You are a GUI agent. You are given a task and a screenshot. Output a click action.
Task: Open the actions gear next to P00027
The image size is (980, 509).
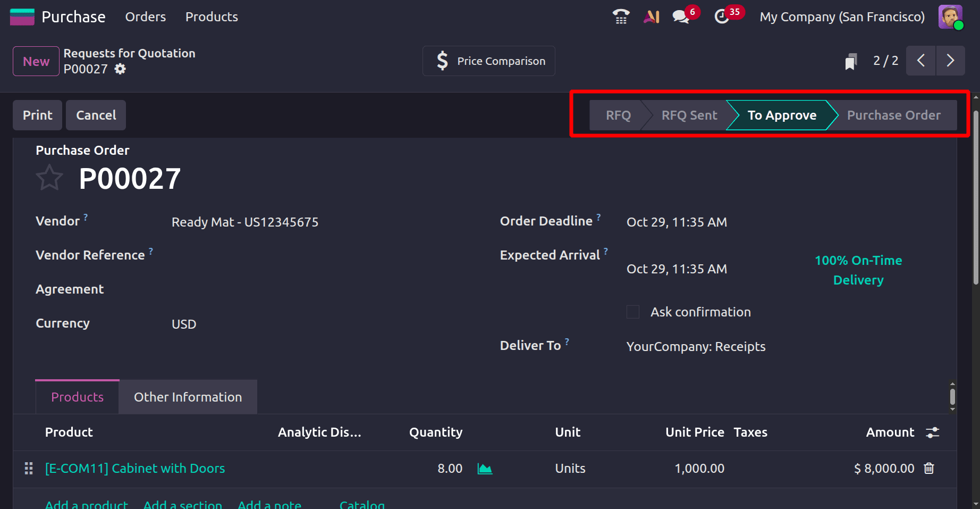tap(120, 69)
